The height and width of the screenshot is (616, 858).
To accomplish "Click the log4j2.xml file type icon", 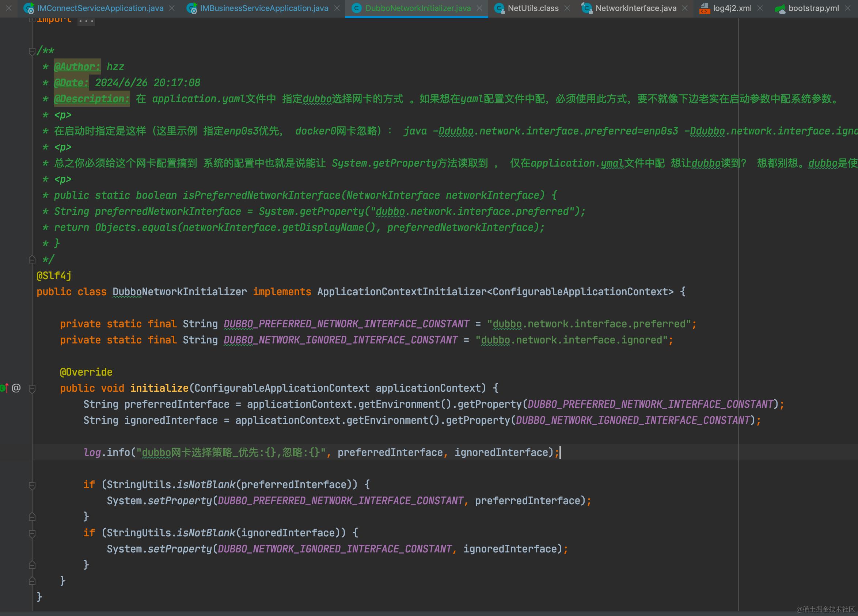I will pos(705,8).
